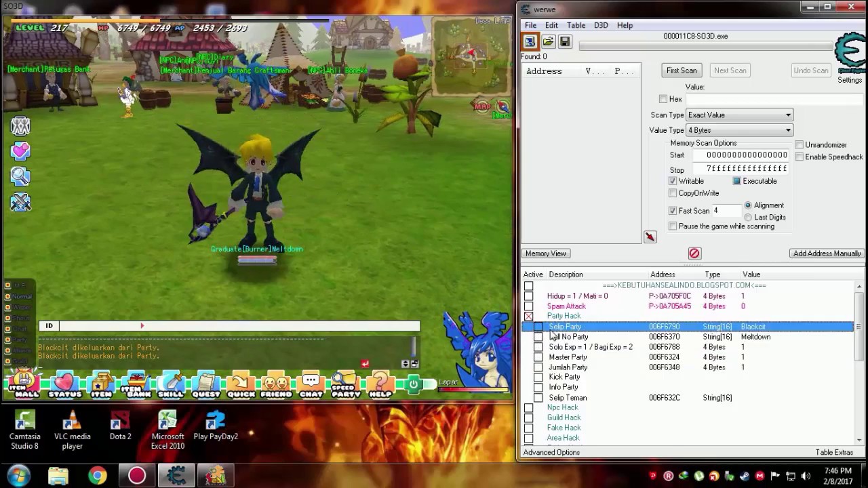Open the Item inventory box icon

[102, 384]
